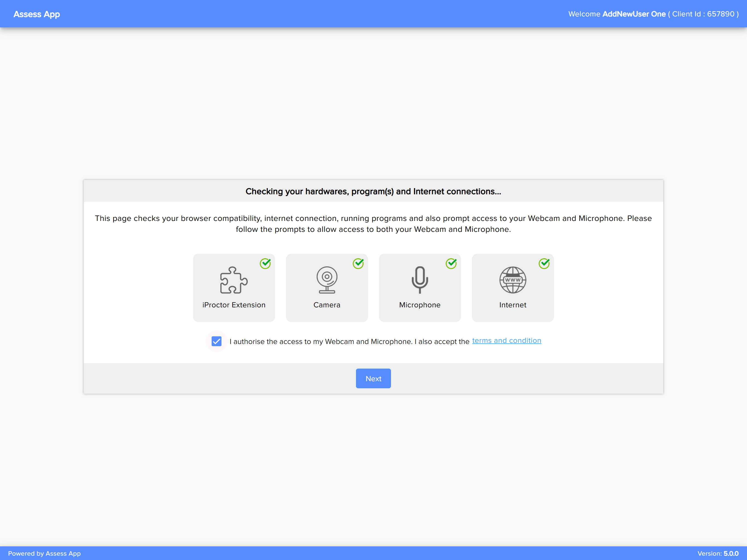The image size is (747, 560).
Task: Click the "Camera" label
Action: [326, 305]
